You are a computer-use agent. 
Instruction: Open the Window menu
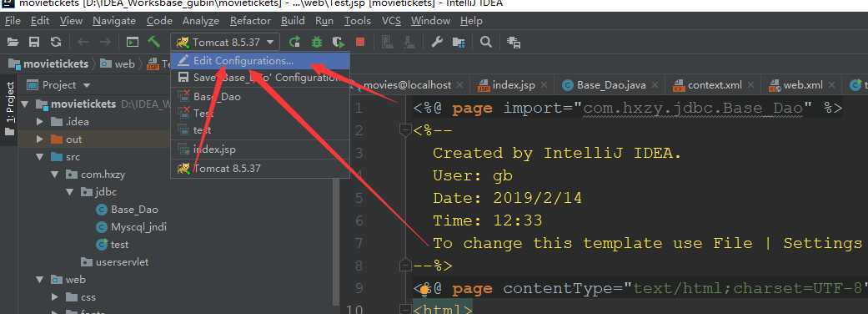coord(431,21)
